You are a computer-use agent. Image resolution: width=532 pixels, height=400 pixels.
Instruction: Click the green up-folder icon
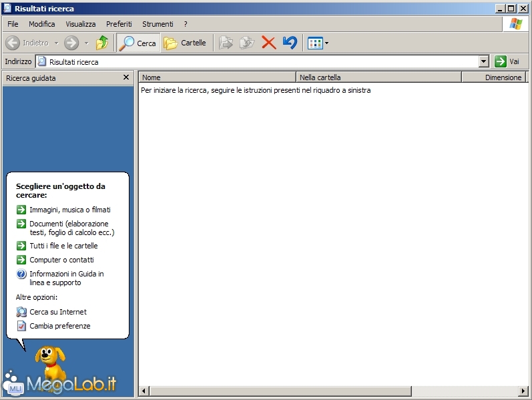point(102,43)
